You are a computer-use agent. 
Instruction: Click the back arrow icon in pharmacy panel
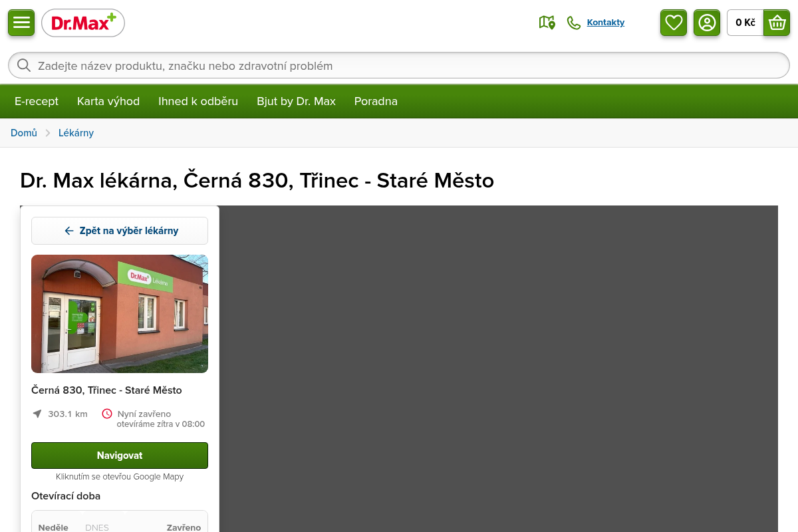point(68,231)
